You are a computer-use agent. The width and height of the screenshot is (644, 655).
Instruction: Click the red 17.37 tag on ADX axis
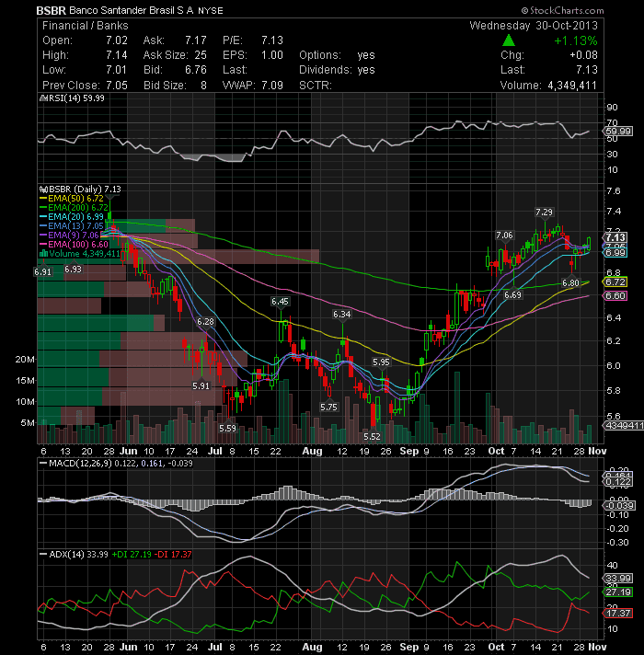tap(618, 614)
